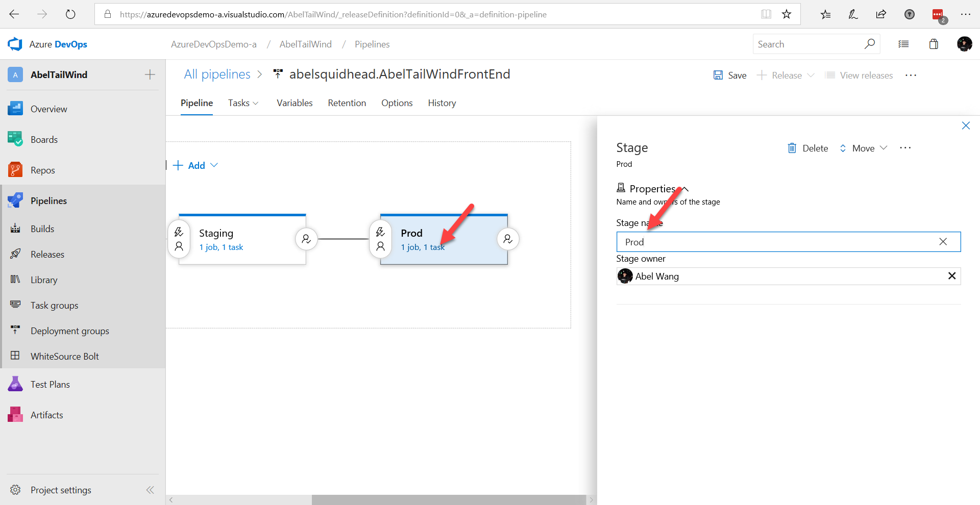Click the browser forward arrow
This screenshot has height=505, width=980.
42,14
